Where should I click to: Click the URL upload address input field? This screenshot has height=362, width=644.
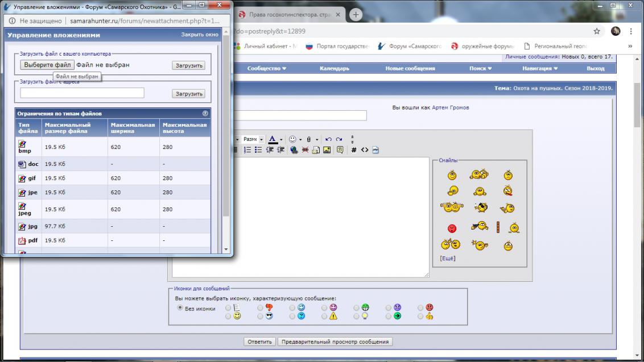(x=82, y=93)
